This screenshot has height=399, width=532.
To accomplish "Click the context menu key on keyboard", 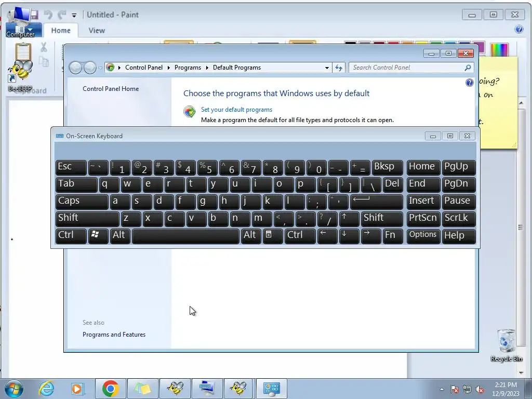I will tap(273, 236).
